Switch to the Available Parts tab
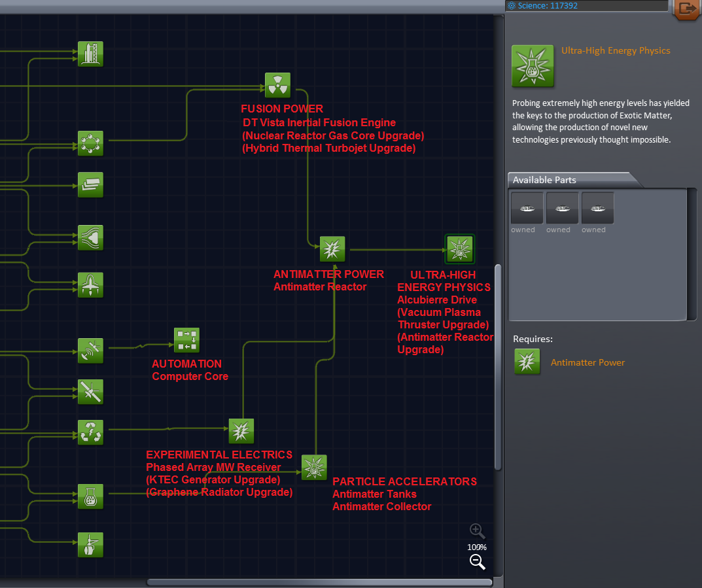The height and width of the screenshot is (588, 702). point(544,180)
